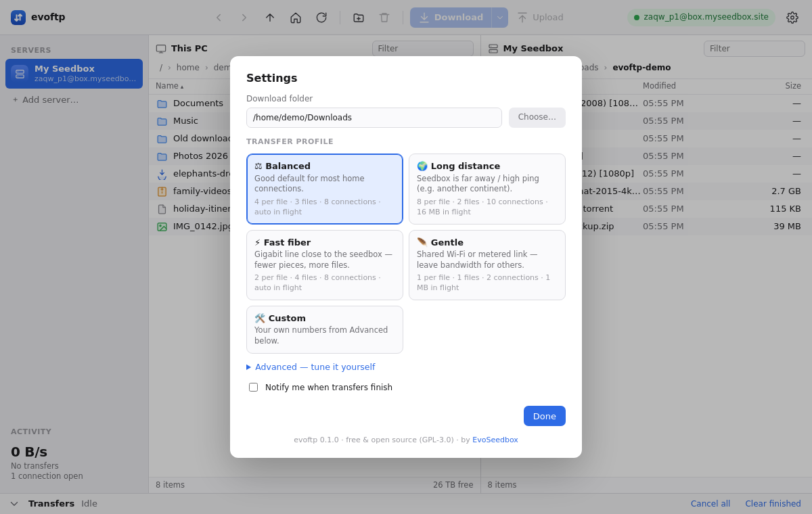Click My Seedbox server icon in sidebar

point(20,74)
